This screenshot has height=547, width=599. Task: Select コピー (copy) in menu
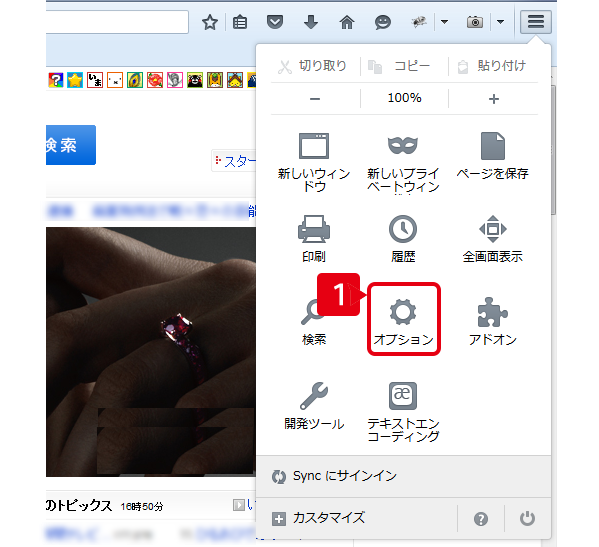click(x=400, y=66)
